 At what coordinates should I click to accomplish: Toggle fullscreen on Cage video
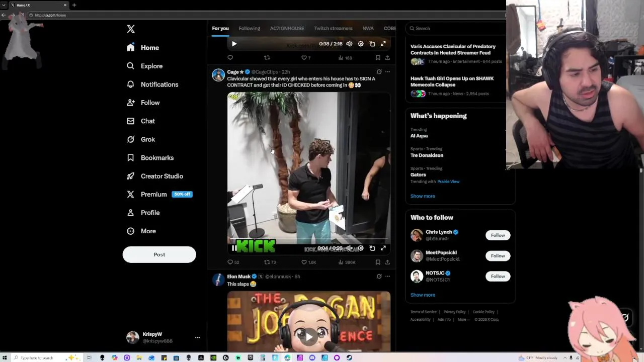[x=383, y=248]
